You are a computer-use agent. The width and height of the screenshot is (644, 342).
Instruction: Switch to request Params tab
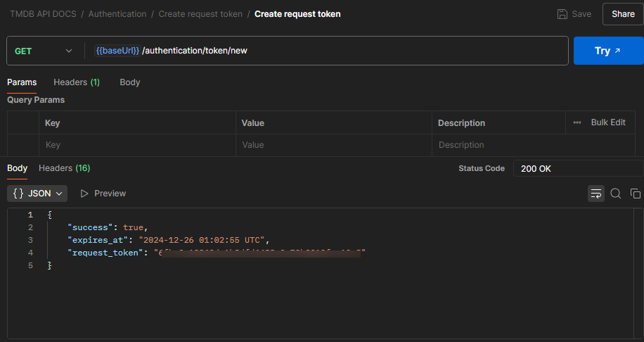[x=22, y=82]
